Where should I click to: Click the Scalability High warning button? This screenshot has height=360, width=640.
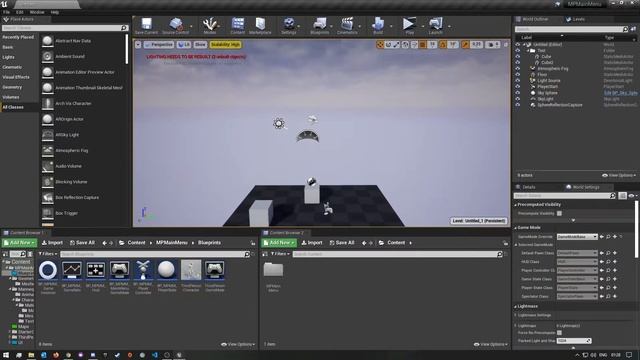tap(225, 44)
